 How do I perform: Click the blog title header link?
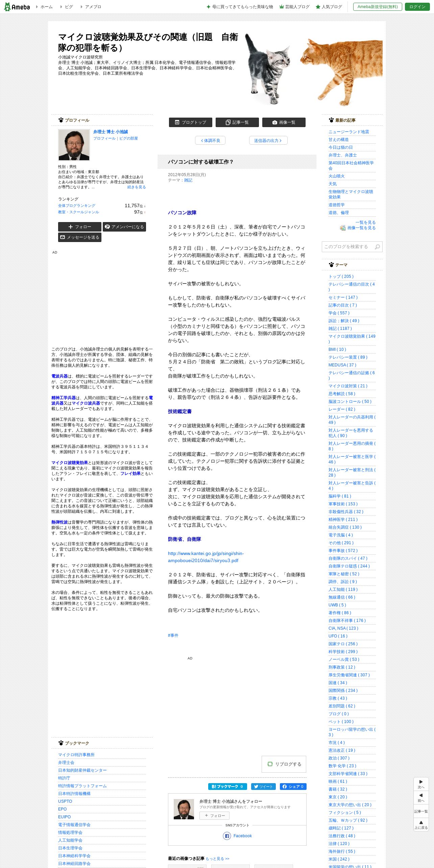[x=148, y=43]
